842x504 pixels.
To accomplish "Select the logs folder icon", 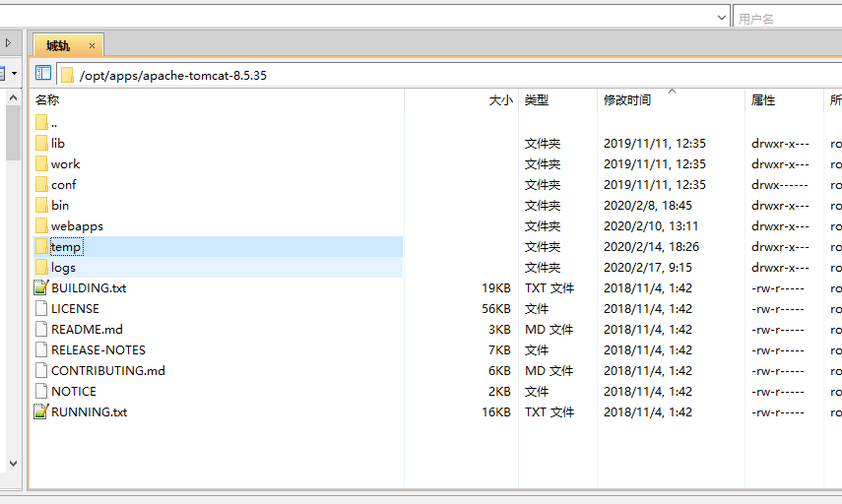I will 41,268.
